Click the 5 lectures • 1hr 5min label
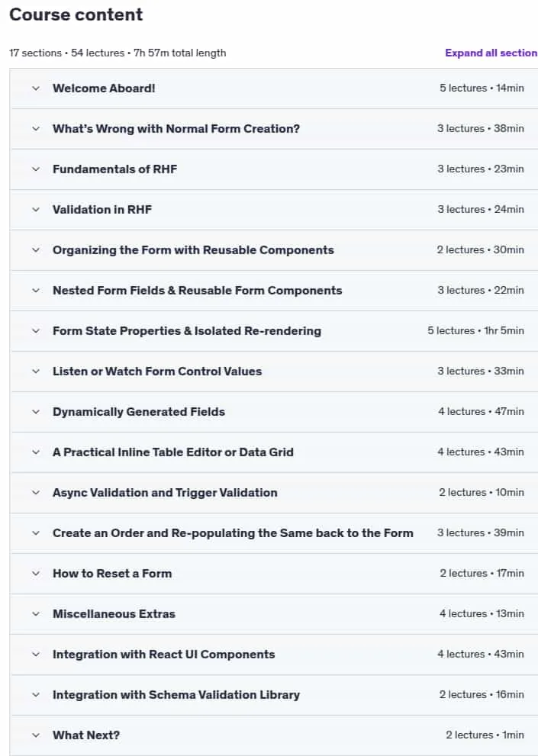 coord(475,331)
